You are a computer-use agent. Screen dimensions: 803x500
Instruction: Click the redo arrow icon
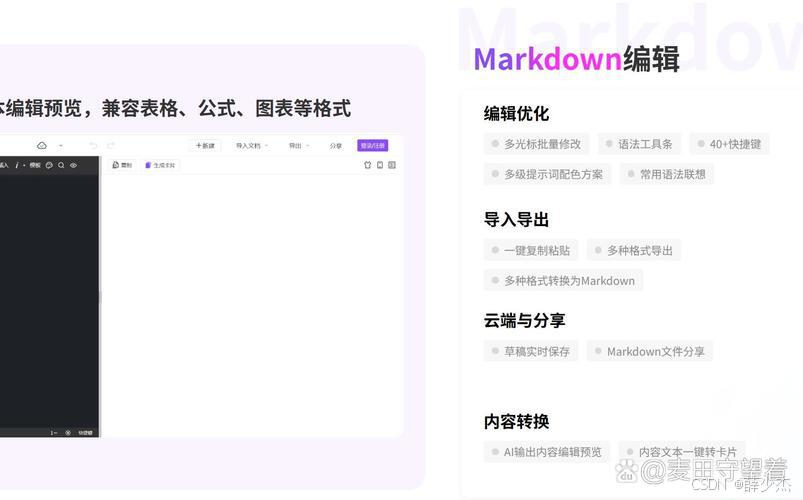pos(111,145)
